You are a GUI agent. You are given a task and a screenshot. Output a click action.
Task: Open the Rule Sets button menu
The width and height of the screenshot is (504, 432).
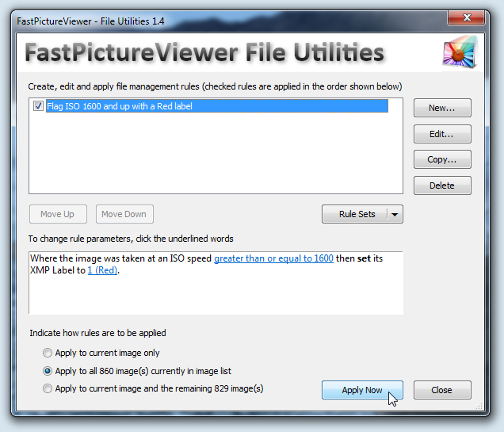355,214
